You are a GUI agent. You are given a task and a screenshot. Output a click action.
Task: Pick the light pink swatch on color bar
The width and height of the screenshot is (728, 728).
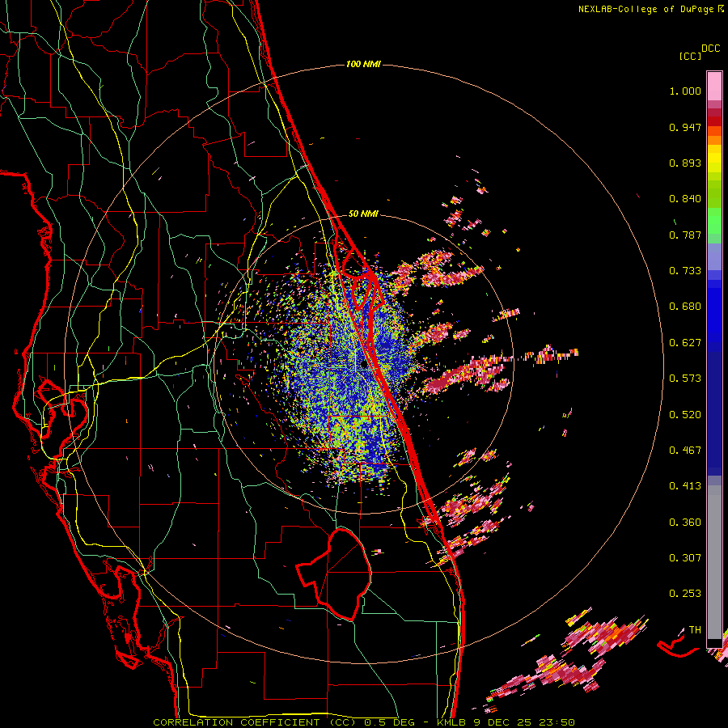coord(714,87)
